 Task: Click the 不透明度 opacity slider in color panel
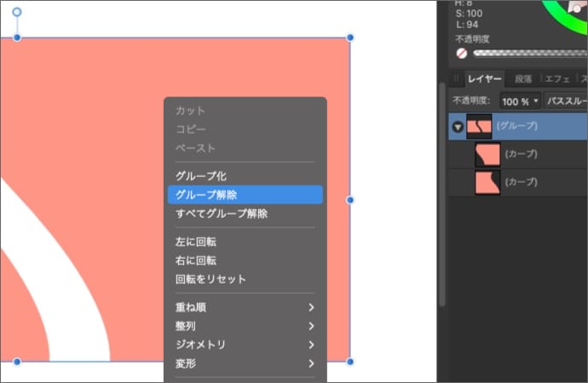pyautogui.click(x=528, y=53)
